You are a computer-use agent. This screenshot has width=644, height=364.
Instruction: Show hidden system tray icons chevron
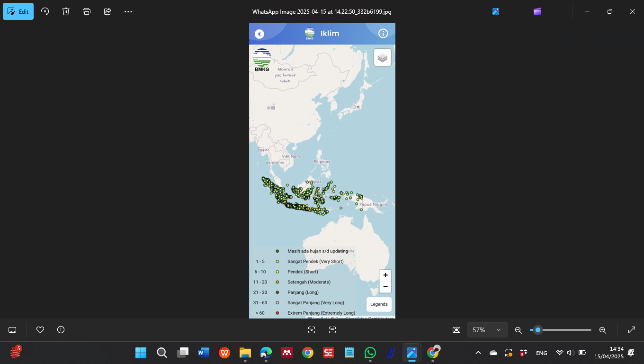point(478,353)
